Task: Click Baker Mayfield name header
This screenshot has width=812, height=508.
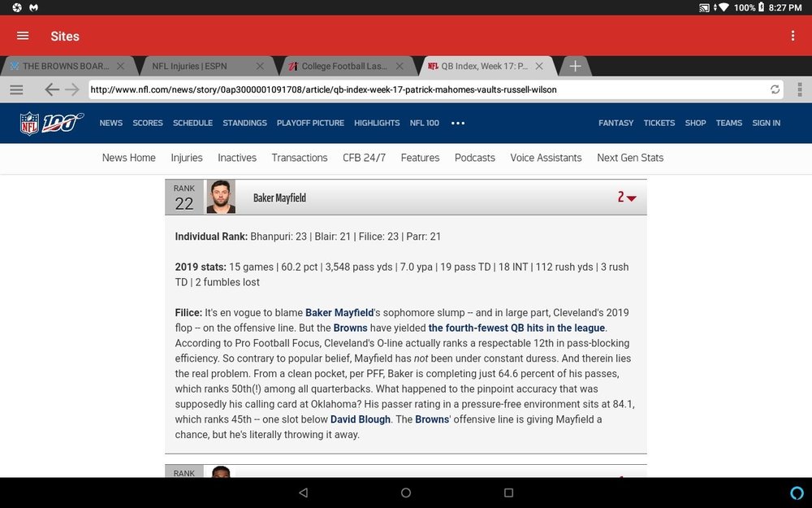Action: [x=279, y=198]
